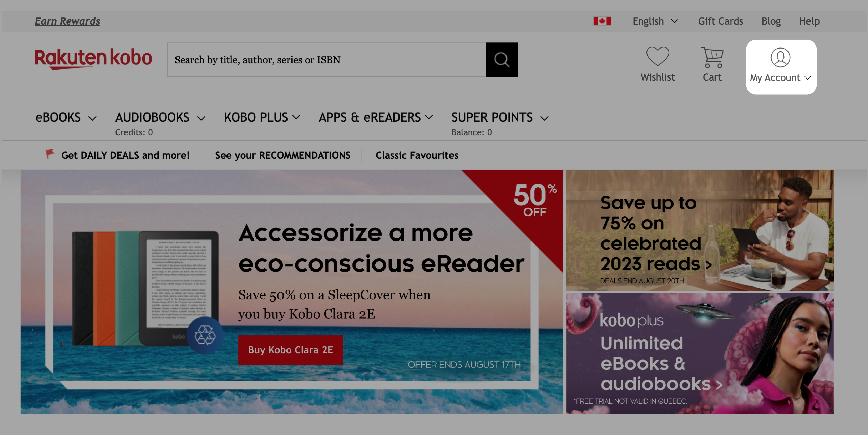Click the Canadian flag icon
The height and width of the screenshot is (435, 868).
pos(602,21)
